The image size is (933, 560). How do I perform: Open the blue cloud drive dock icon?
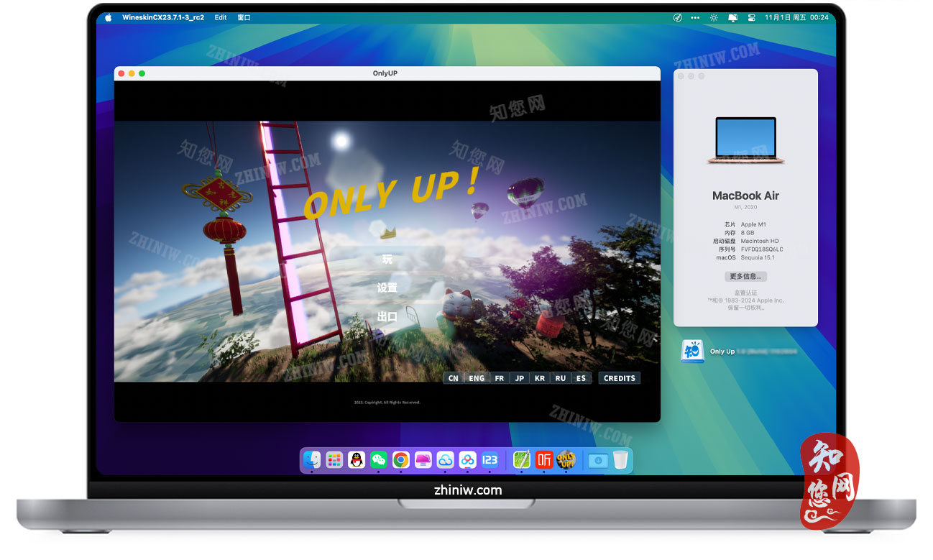pos(446,459)
